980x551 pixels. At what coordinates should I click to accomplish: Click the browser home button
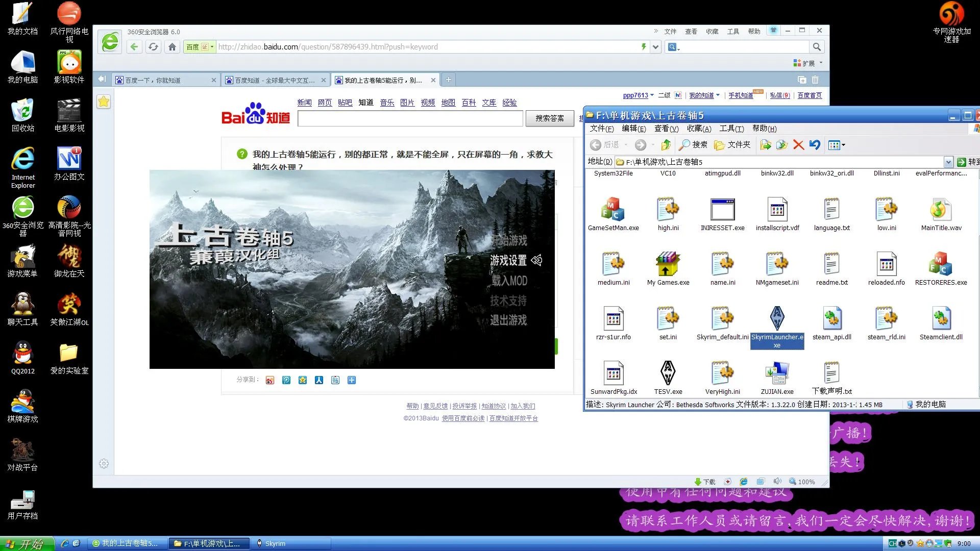(x=172, y=47)
